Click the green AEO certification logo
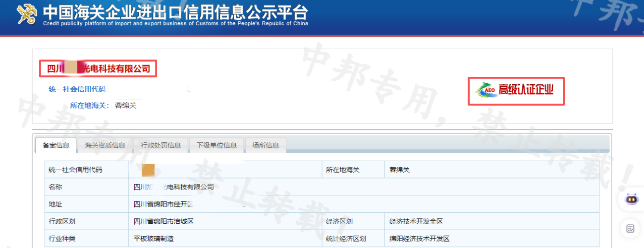 coord(486,90)
